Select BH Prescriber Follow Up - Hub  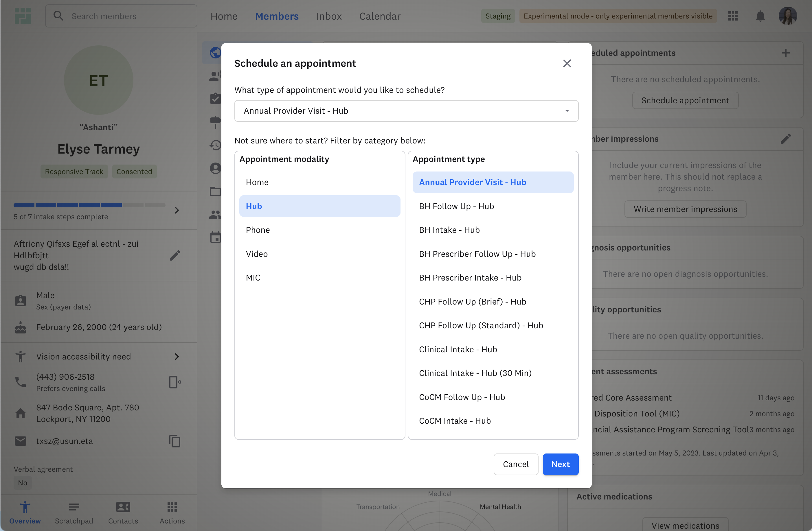493,254
